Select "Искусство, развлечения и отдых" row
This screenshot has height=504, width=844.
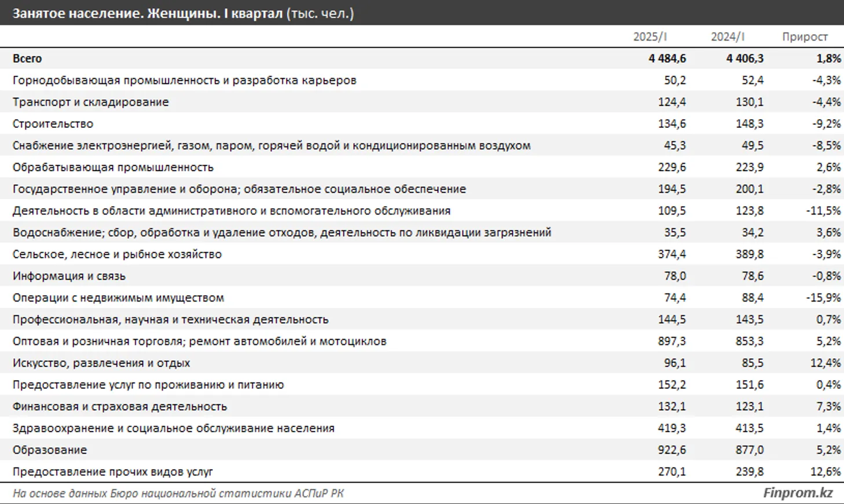pos(101,363)
